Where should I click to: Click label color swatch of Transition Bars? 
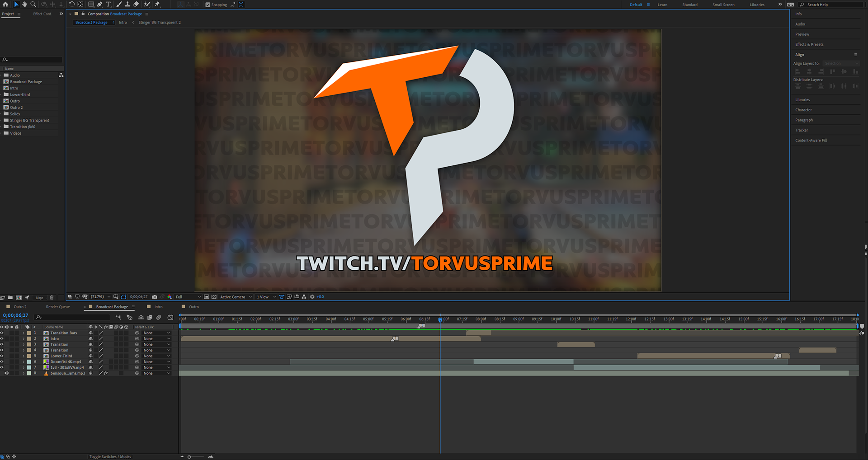click(x=29, y=333)
